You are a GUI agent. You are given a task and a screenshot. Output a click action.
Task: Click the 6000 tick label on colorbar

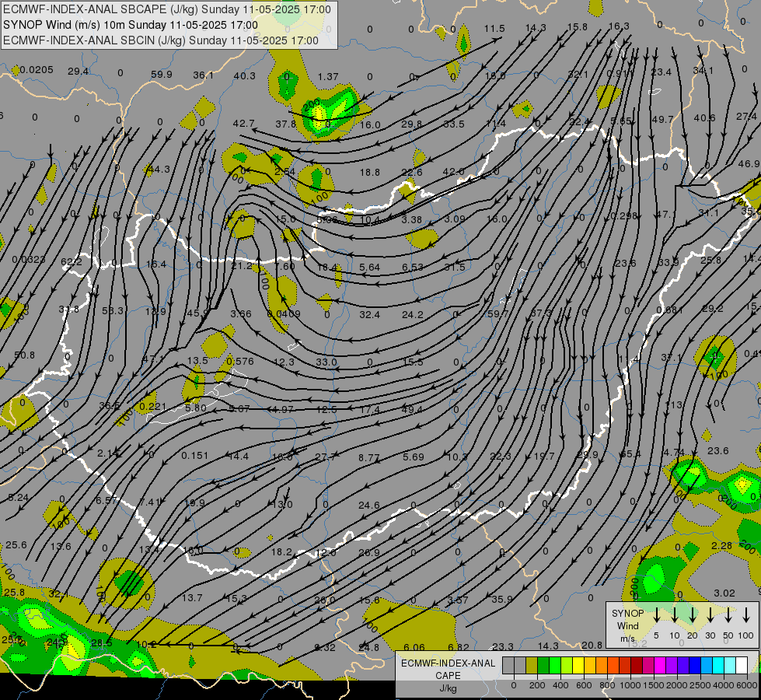coord(747,685)
